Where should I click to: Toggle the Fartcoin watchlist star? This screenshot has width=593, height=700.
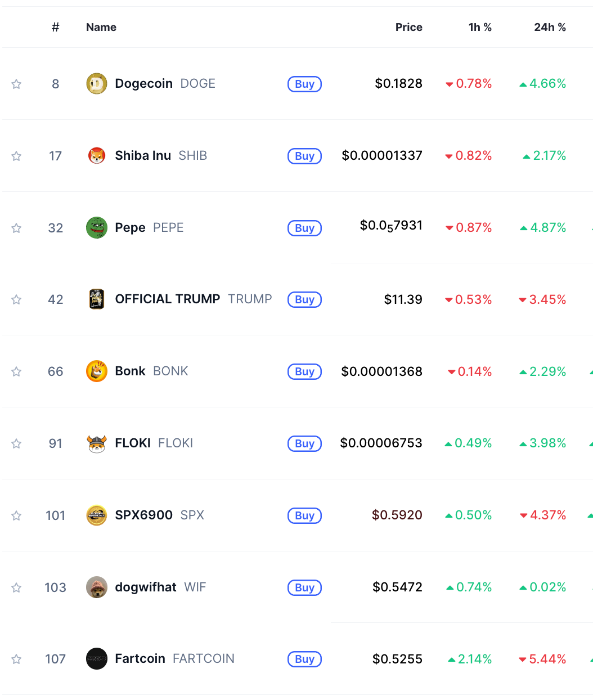(x=16, y=659)
